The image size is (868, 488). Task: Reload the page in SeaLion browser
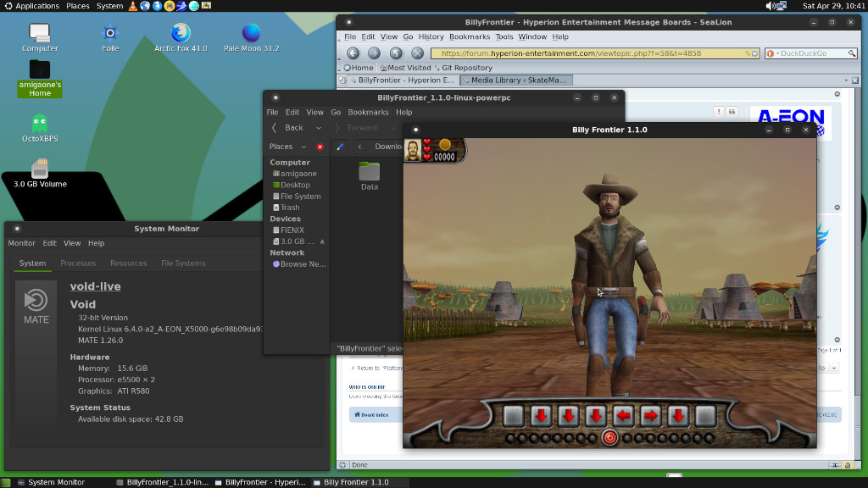tap(396, 53)
